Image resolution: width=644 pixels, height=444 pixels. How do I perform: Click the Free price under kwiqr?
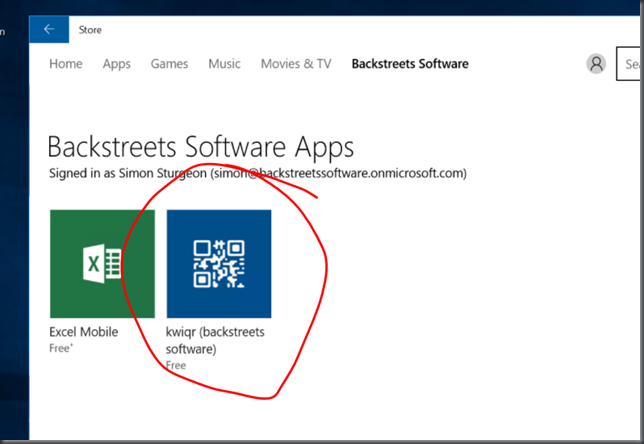[x=176, y=365]
